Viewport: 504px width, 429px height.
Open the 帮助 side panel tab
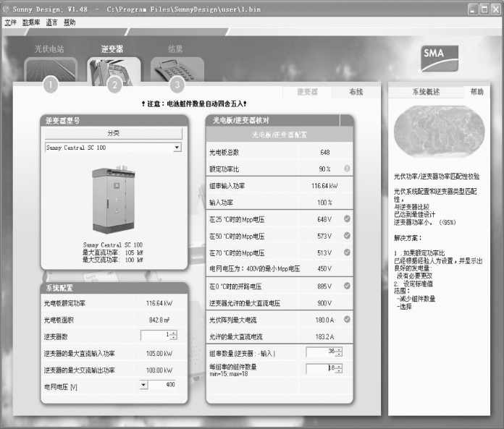[x=476, y=92]
